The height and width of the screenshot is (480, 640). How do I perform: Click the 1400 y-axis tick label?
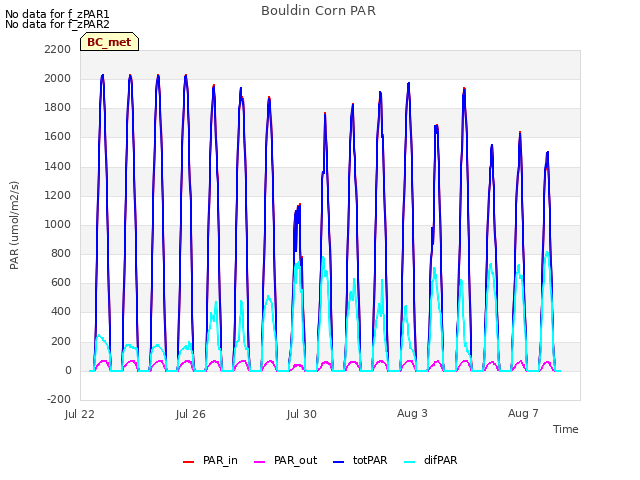[58, 166]
